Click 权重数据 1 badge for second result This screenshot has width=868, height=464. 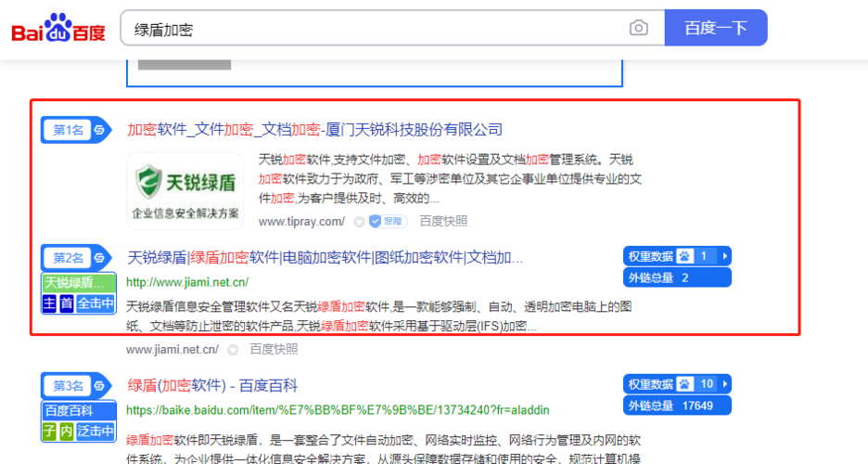pos(677,256)
